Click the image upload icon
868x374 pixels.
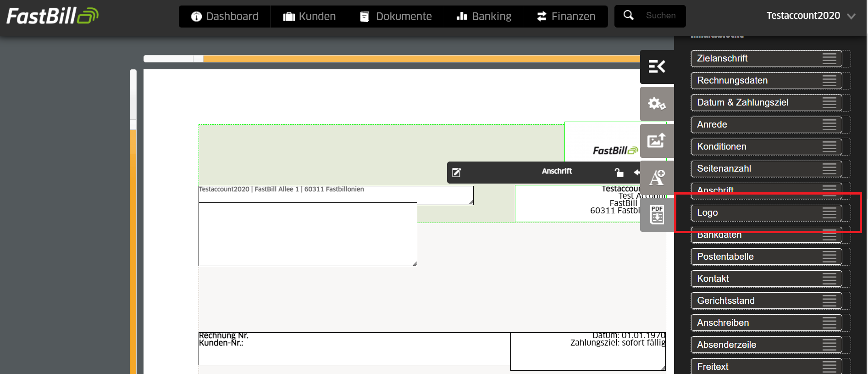[657, 140]
